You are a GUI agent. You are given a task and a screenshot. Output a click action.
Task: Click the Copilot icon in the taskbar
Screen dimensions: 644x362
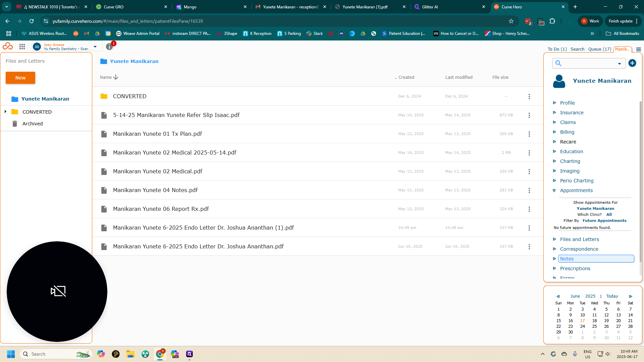(x=101, y=354)
